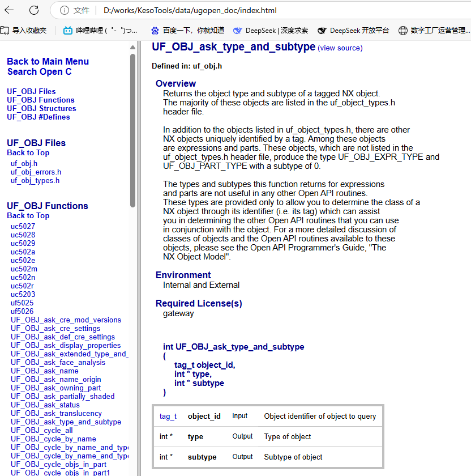
Task: Go Back to Main Menu
Action: [x=48, y=61]
